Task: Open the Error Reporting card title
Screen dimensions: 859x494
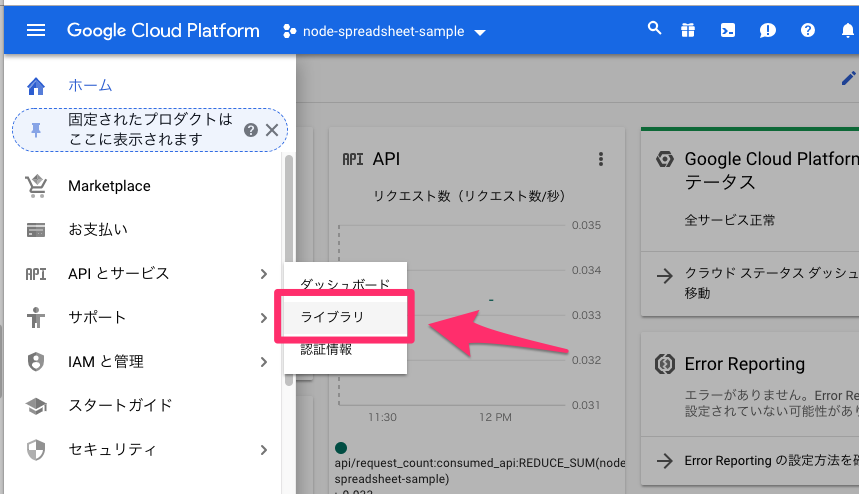Action: click(x=745, y=364)
